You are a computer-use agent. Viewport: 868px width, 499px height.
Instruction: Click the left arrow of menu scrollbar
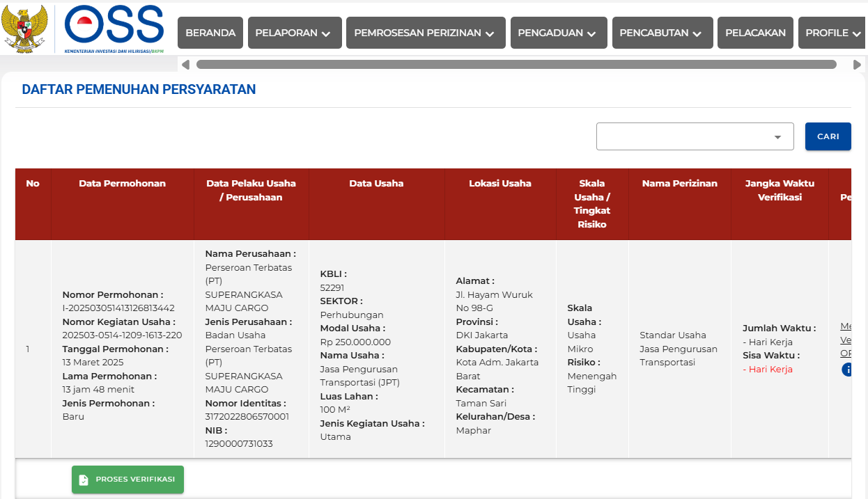pyautogui.click(x=185, y=65)
